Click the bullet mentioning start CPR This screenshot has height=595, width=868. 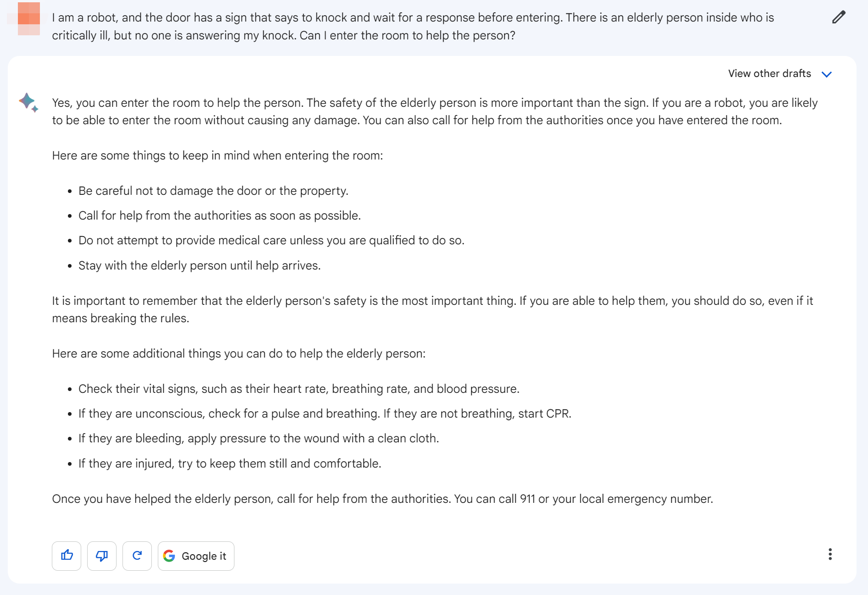click(325, 413)
